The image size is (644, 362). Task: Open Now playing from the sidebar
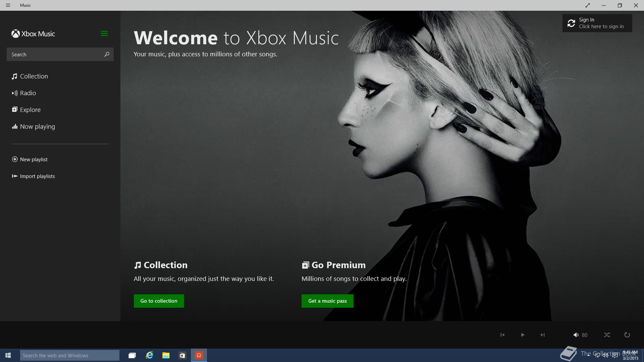click(33, 127)
